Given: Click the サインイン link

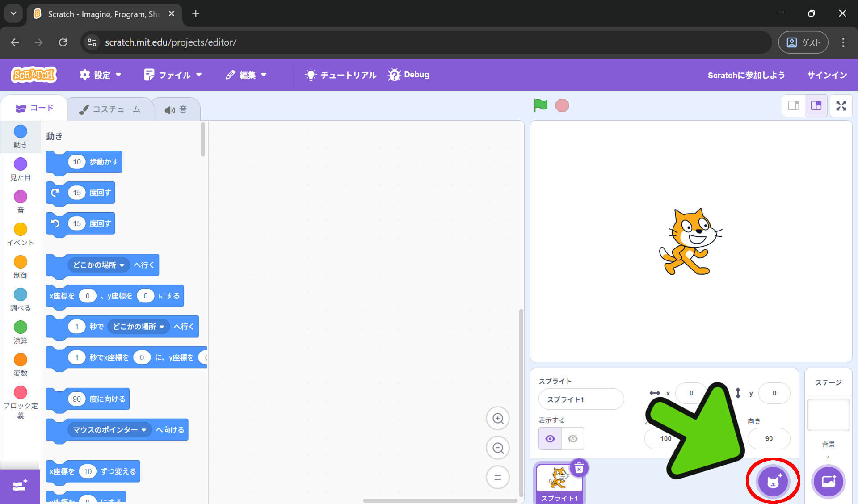Looking at the screenshot, I should tap(826, 75).
